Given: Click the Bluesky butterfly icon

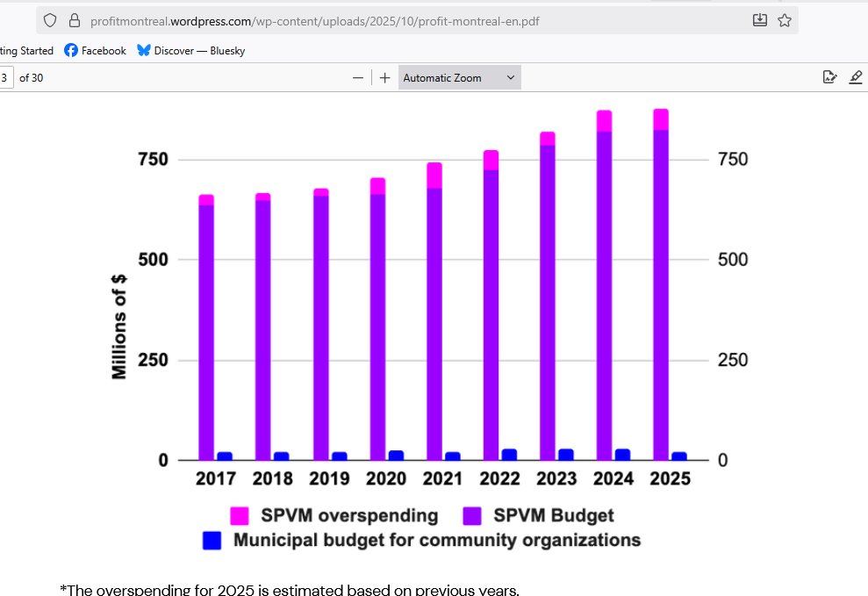Looking at the screenshot, I should 143,50.
